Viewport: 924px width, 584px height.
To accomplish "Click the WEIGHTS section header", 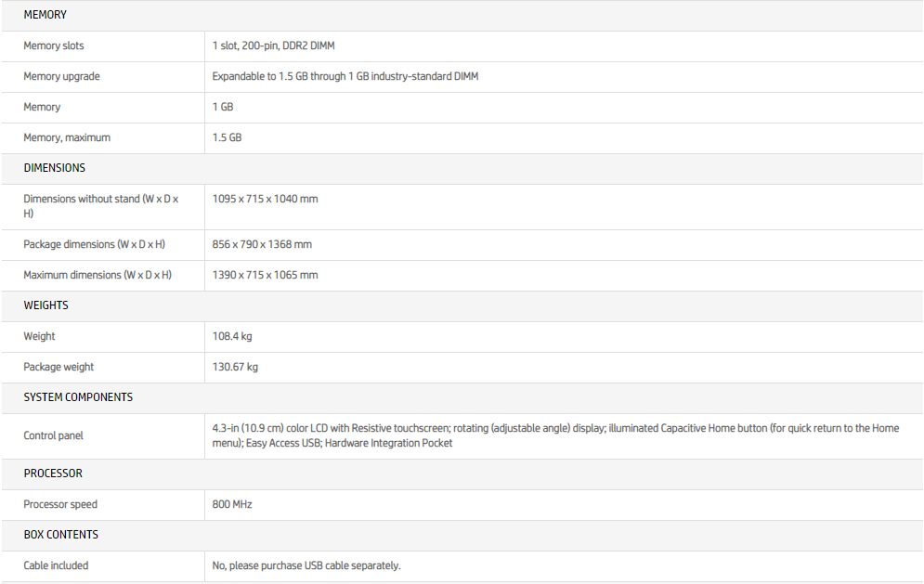I will click(x=46, y=305).
